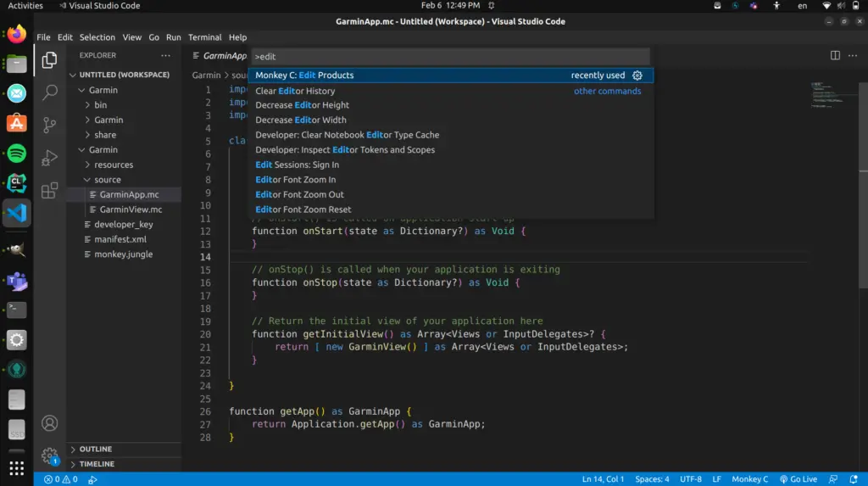Click the errors and warnings status indicator
This screenshot has height=486, width=868.
[61, 479]
